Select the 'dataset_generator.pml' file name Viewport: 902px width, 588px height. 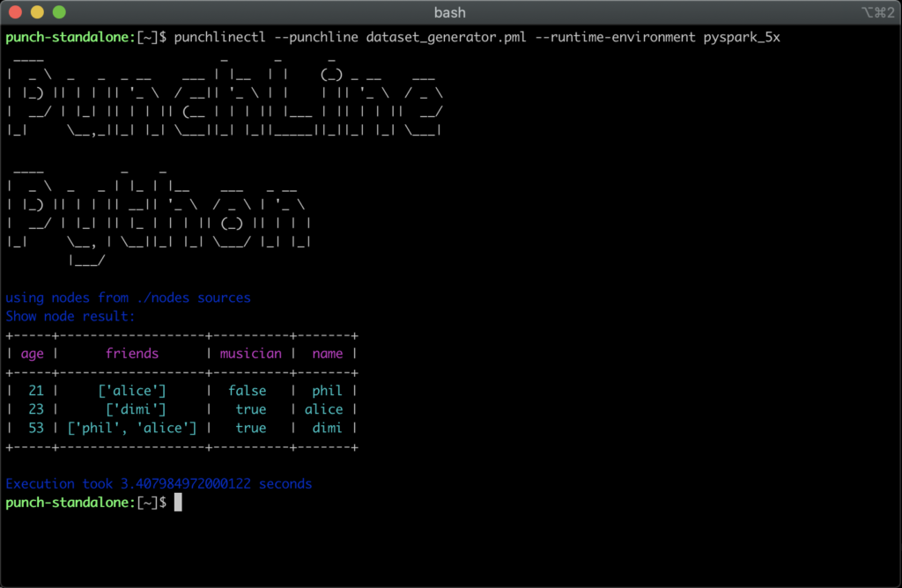point(447,37)
